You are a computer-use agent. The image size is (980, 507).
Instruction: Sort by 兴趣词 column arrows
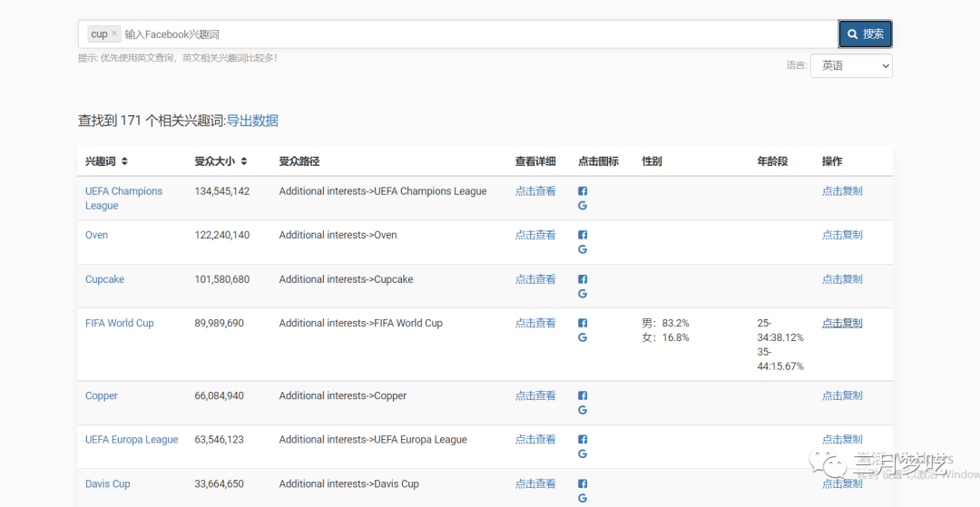[x=124, y=161]
